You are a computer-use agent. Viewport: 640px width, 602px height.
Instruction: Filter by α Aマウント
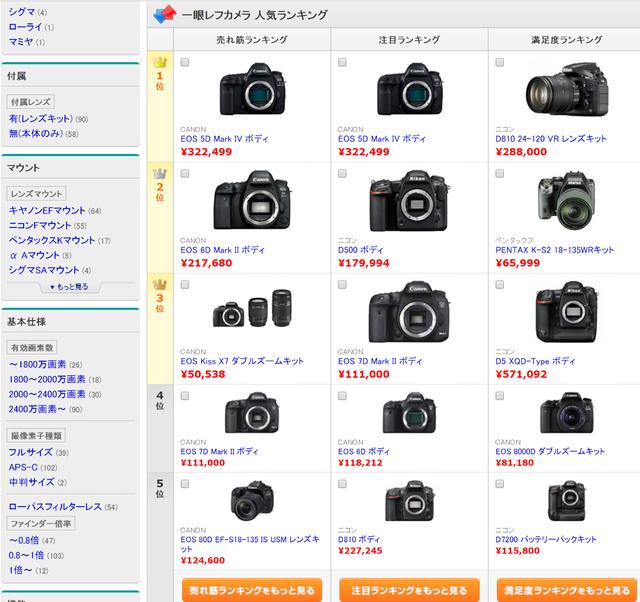[34, 255]
